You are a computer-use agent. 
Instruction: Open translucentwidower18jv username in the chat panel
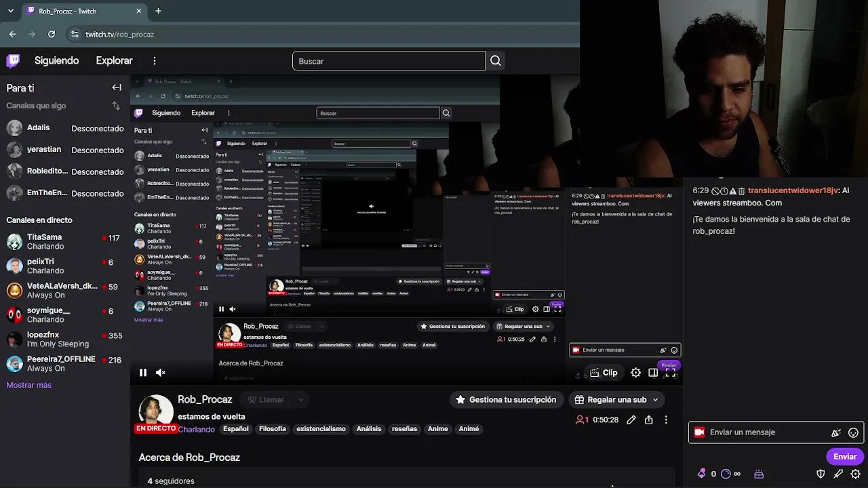pos(793,191)
